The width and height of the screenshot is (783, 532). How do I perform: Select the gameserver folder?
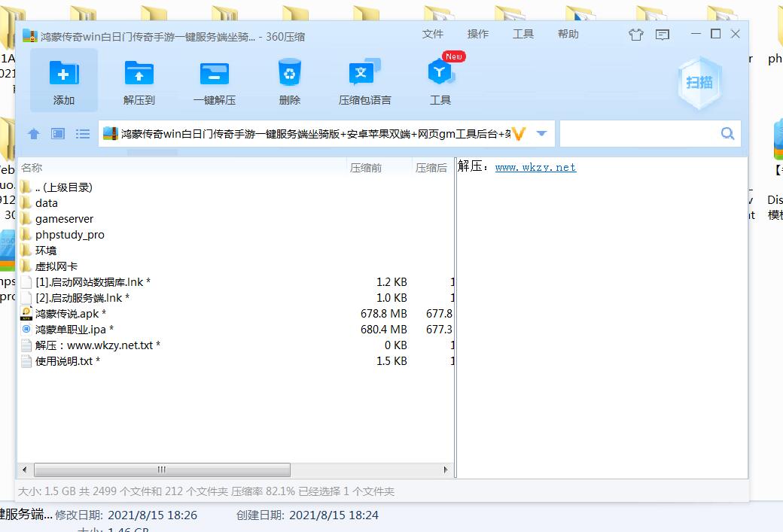tap(64, 219)
